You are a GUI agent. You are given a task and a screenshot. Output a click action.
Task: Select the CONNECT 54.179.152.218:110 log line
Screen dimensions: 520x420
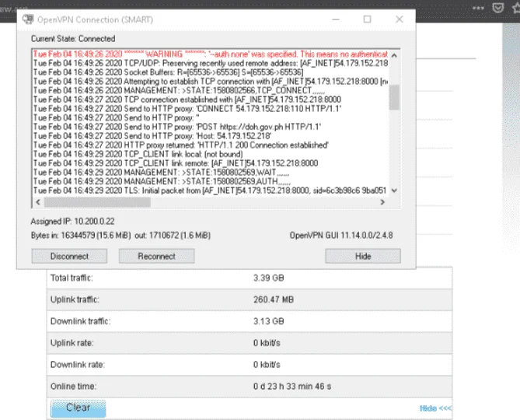click(x=187, y=108)
